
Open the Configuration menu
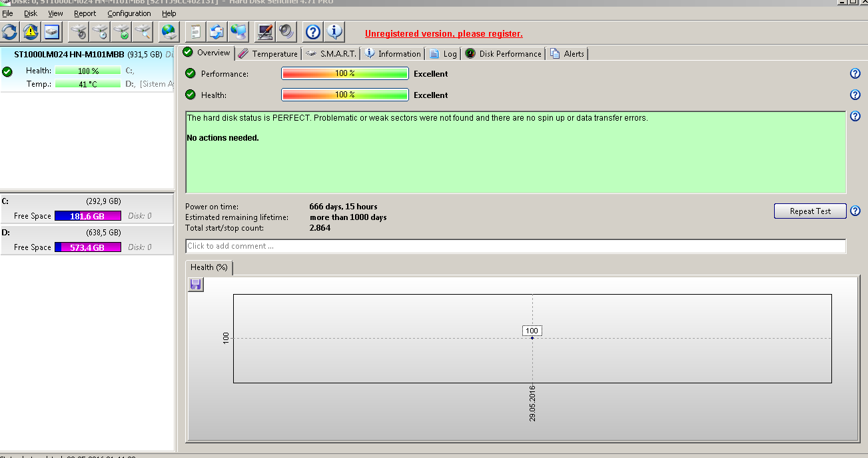(129, 13)
